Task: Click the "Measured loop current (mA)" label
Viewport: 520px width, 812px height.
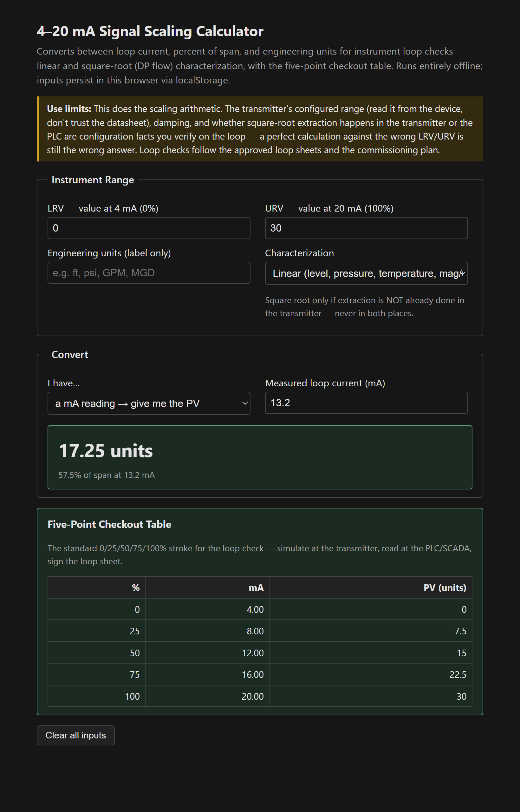Action: [325, 383]
